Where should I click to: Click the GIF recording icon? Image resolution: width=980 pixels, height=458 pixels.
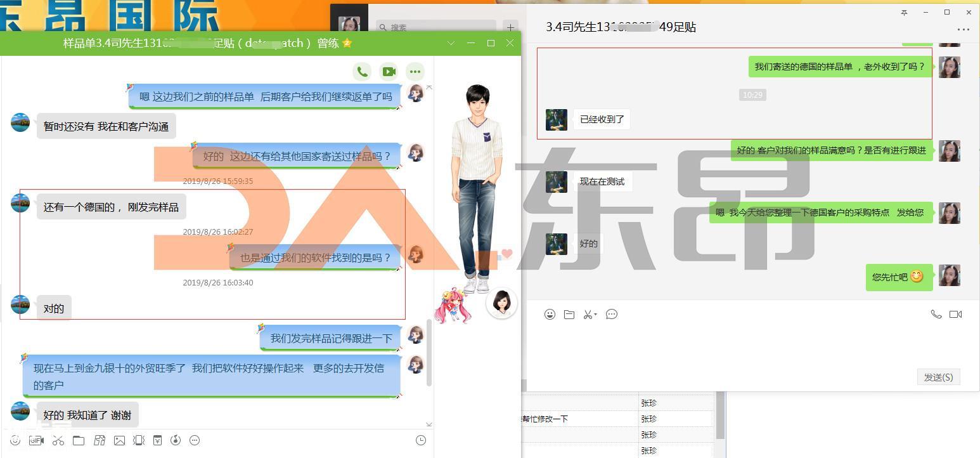pos(36,440)
